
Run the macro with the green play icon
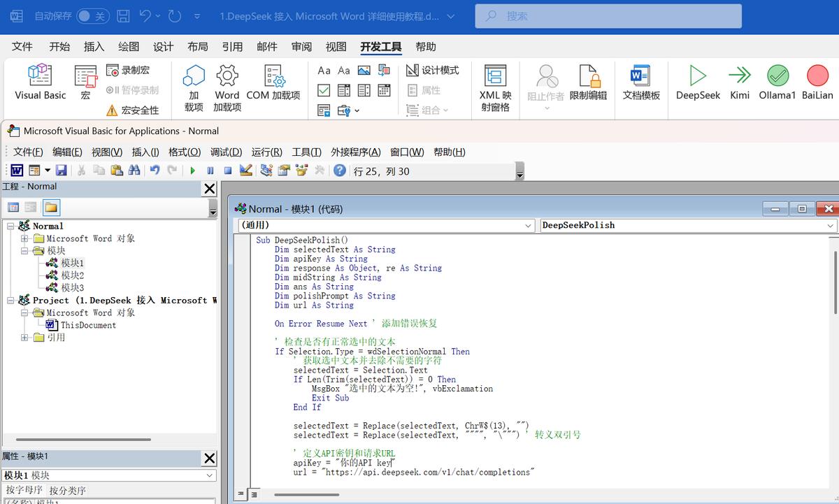(x=192, y=171)
